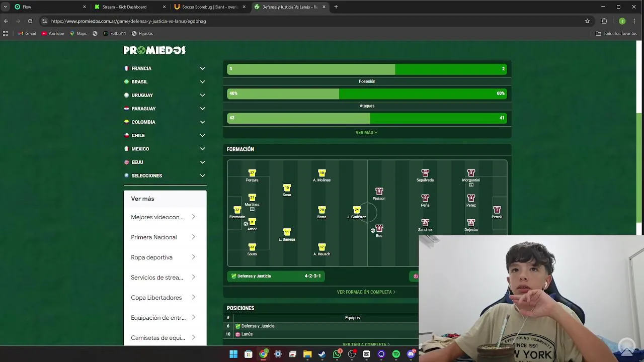This screenshot has width=644, height=362.
Task: Open the Todos los favoritos folder
Action: tap(616, 34)
